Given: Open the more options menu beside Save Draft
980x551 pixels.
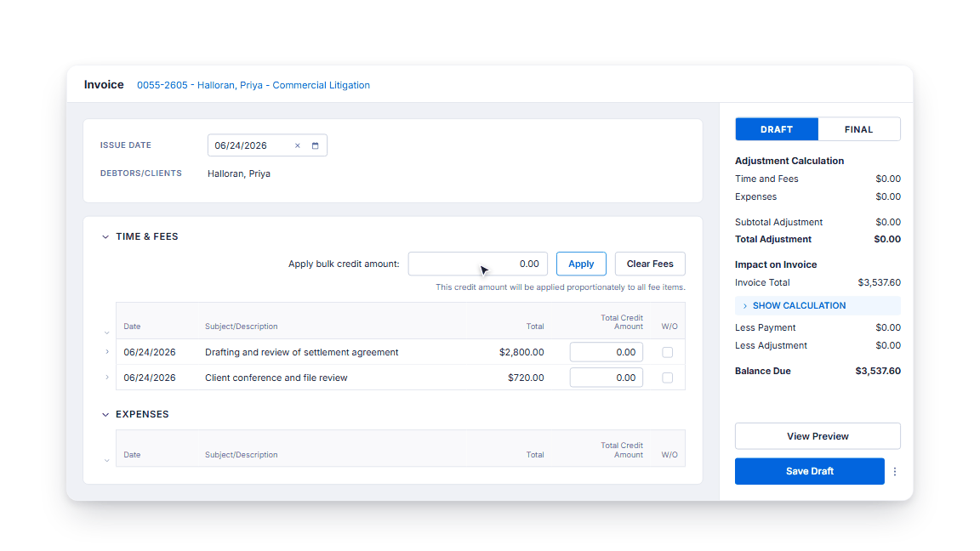Looking at the screenshot, I should 895,472.
